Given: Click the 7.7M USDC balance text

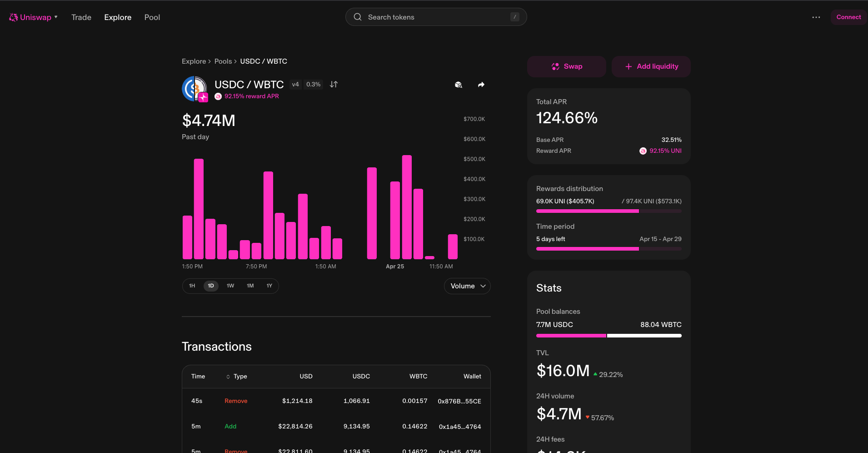Looking at the screenshot, I should tap(554, 324).
